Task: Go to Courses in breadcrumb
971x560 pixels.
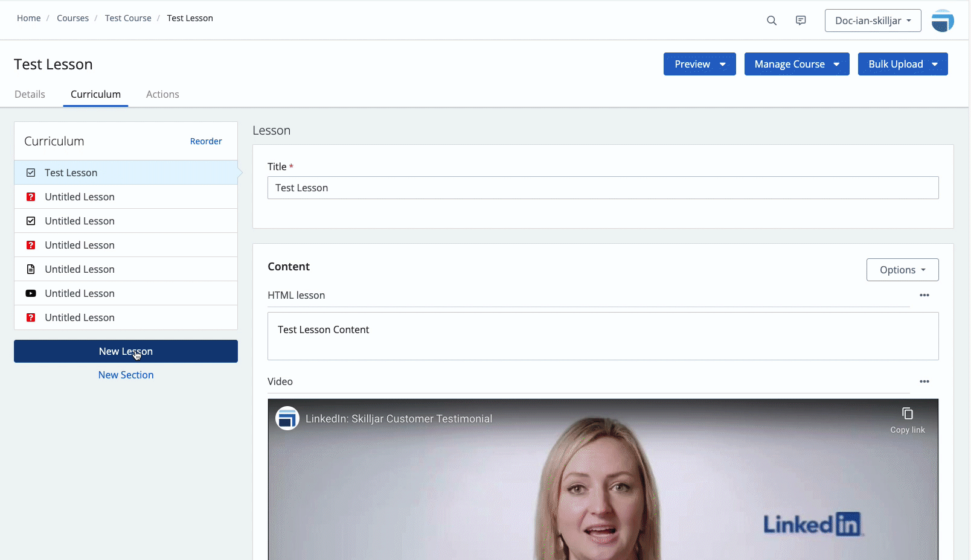Action: coord(72,18)
